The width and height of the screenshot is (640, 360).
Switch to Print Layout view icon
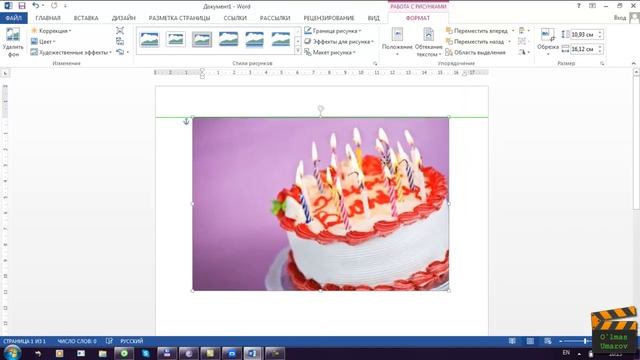pyautogui.click(x=530, y=341)
